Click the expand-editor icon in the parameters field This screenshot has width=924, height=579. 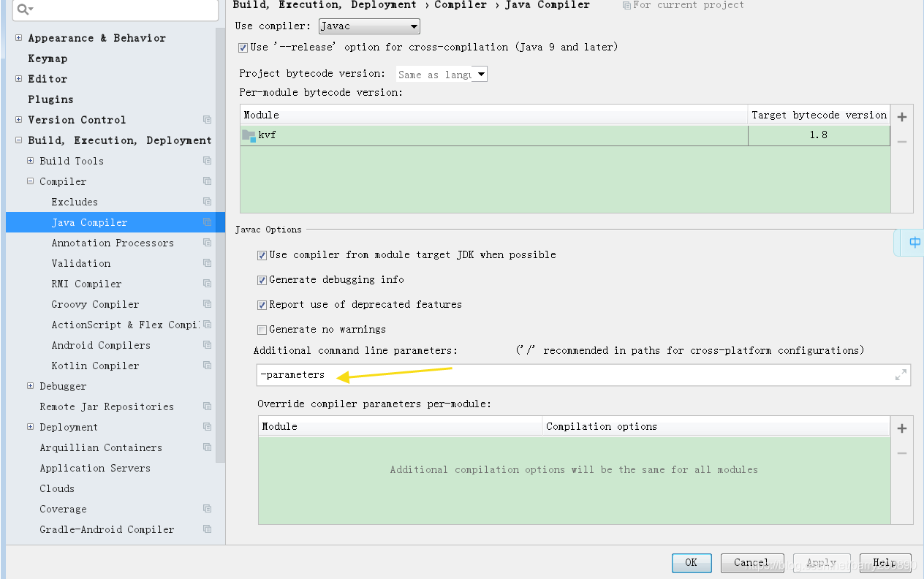[901, 375]
